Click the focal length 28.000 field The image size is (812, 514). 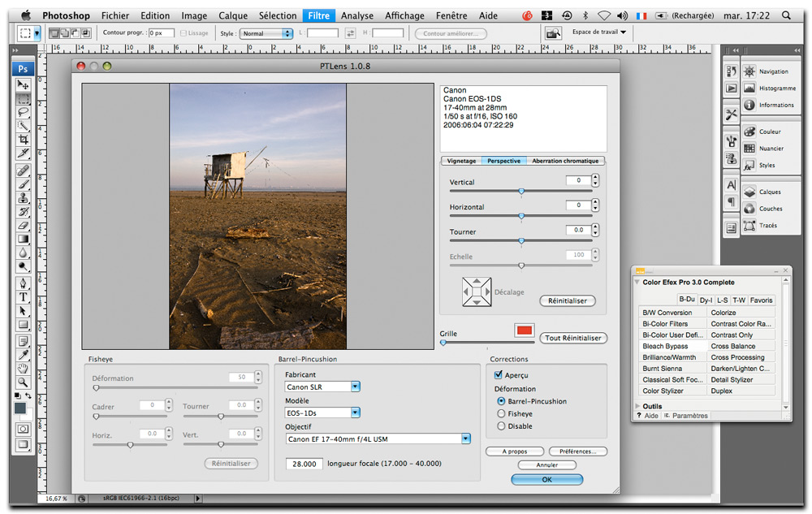click(304, 464)
